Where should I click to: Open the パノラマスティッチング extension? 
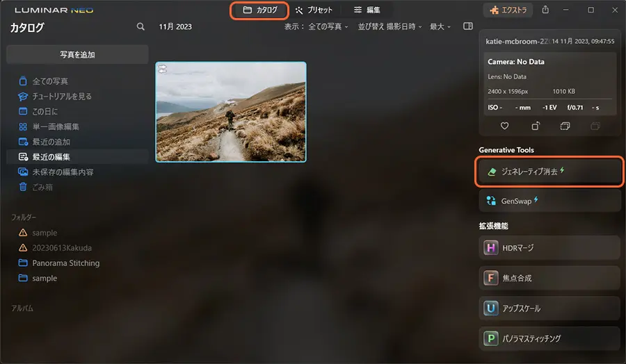pos(549,338)
